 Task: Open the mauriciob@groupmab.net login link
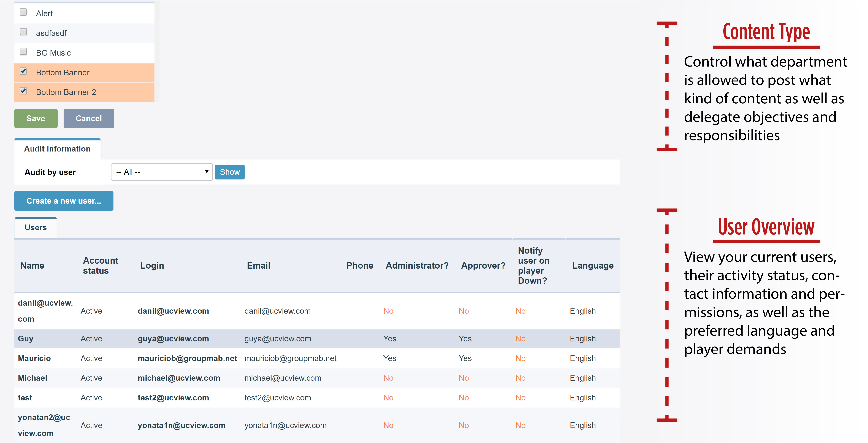187,358
